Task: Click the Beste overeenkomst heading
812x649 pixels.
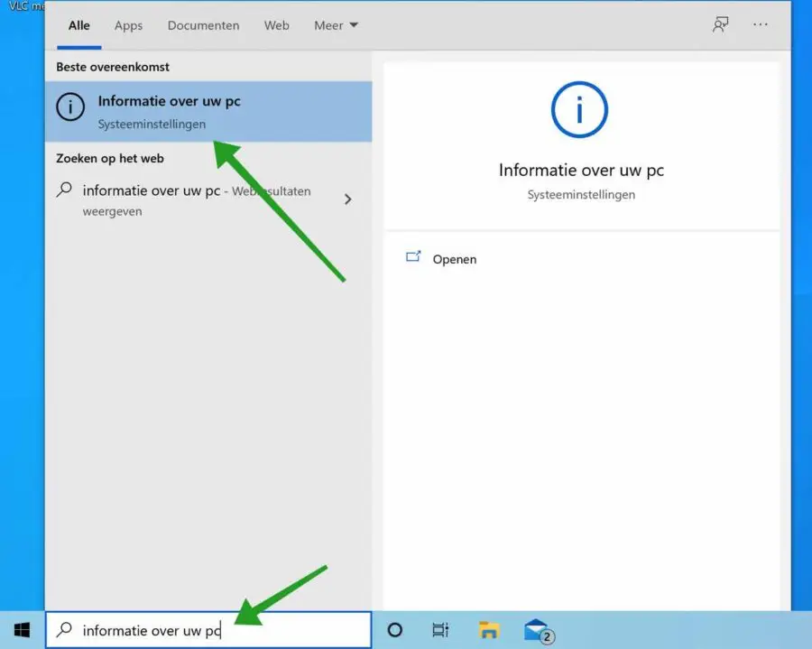Action: (113, 67)
